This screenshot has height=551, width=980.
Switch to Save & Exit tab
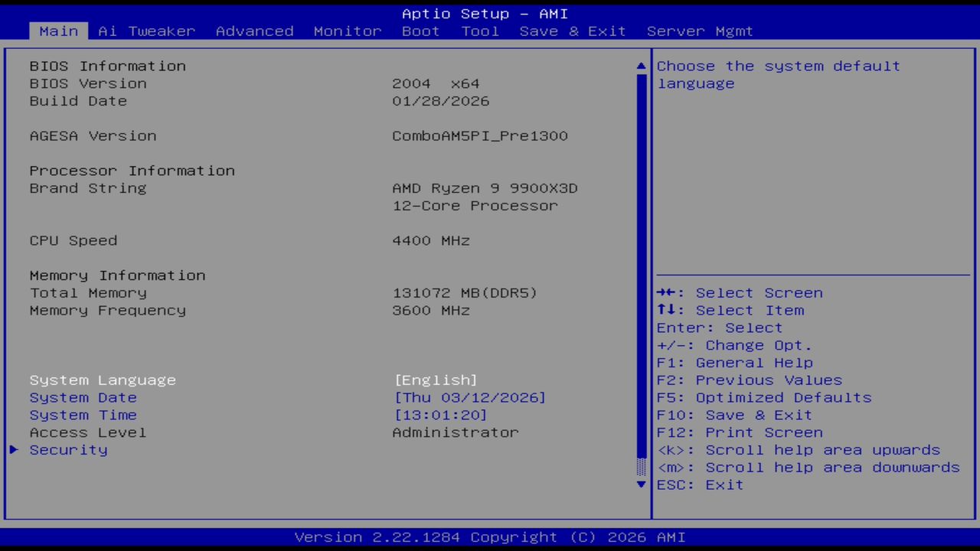click(x=573, y=31)
